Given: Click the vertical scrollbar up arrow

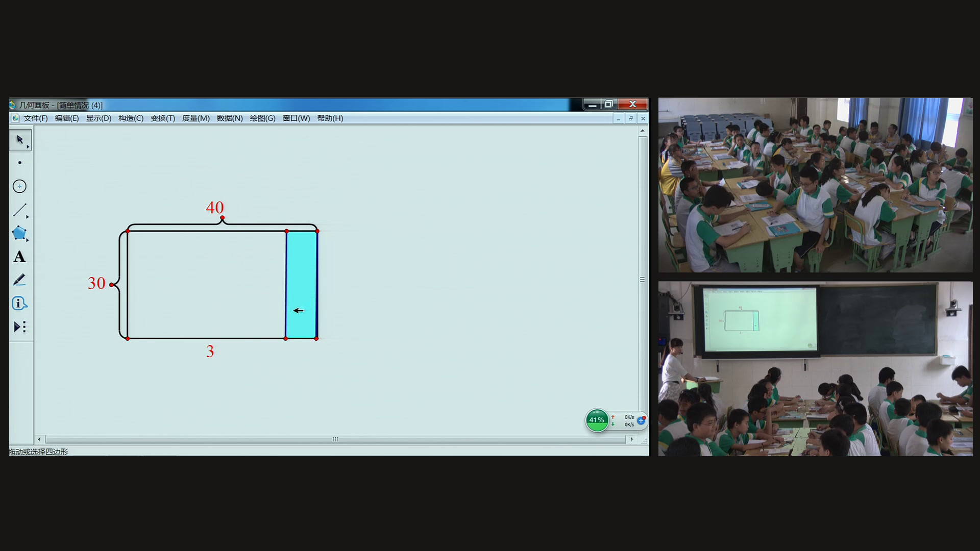Looking at the screenshot, I should 642,131.
